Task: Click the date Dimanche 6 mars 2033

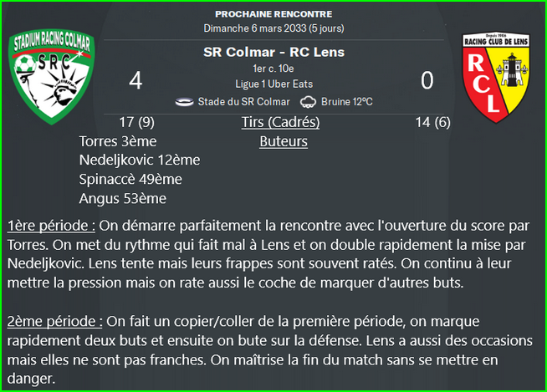Action: click(x=254, y=28)
